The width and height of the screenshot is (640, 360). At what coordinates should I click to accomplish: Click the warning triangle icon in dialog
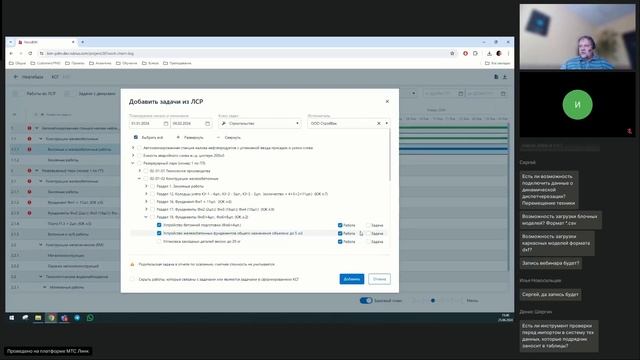132,264
